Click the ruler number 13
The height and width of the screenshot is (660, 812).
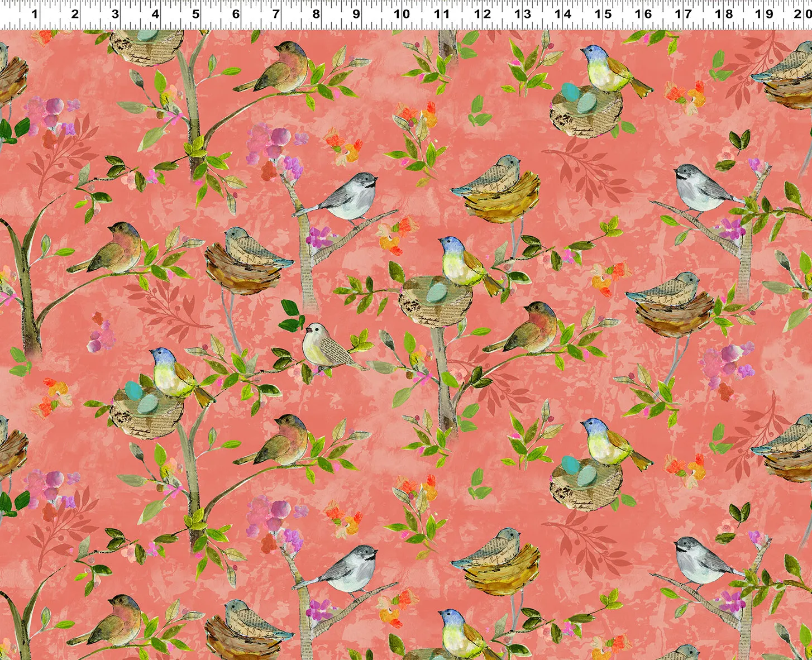[x=523, y=14]
